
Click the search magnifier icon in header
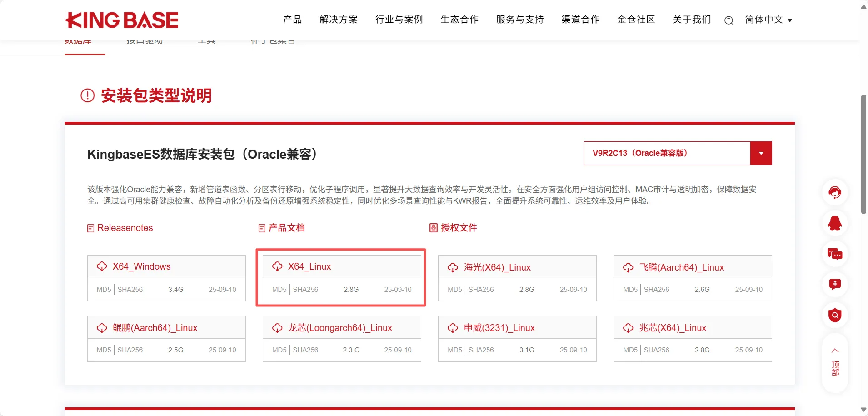728,20
